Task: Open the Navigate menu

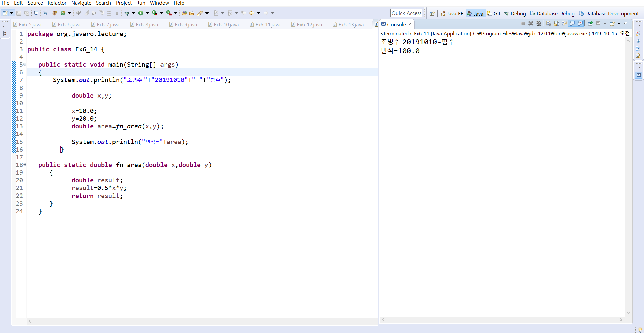Action: coord(81,3)
